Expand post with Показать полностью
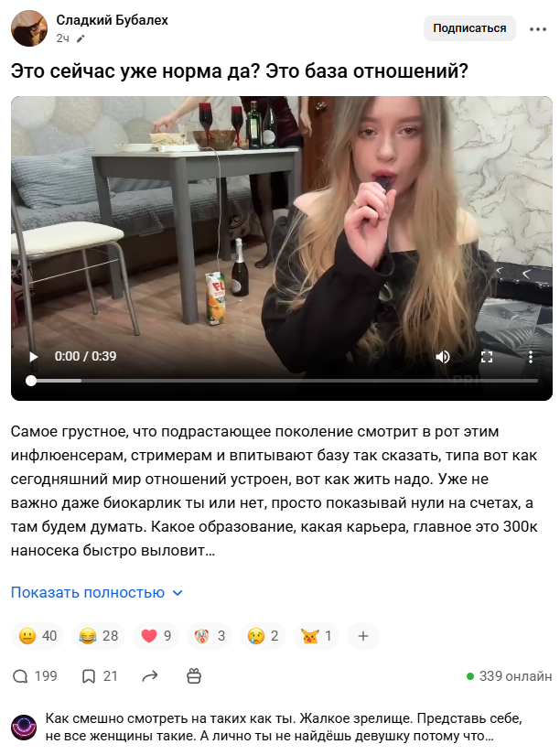 tap(97, 593)
